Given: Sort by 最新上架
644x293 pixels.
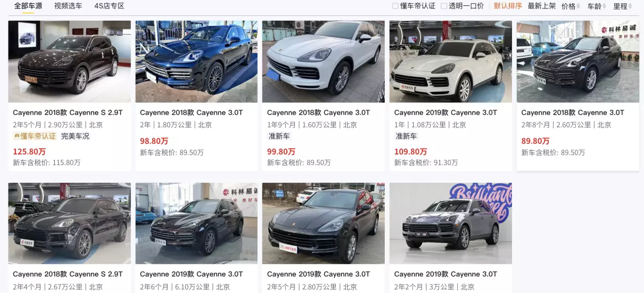Looking at the screenshot, I should point(542,6).
